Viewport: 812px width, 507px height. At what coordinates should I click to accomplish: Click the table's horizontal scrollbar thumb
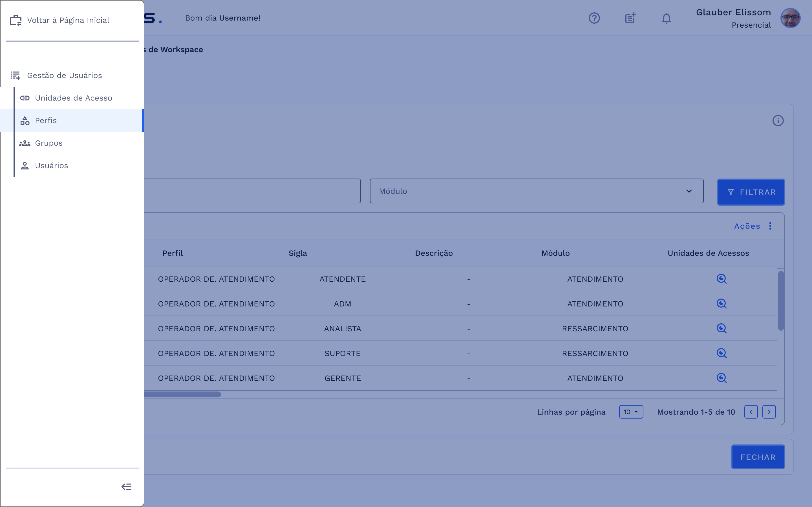[183, 394]
